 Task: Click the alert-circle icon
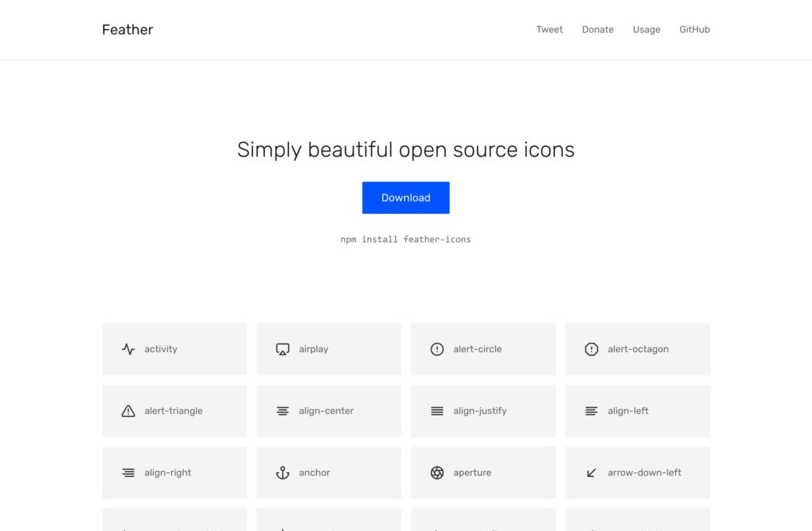point(483,349)
